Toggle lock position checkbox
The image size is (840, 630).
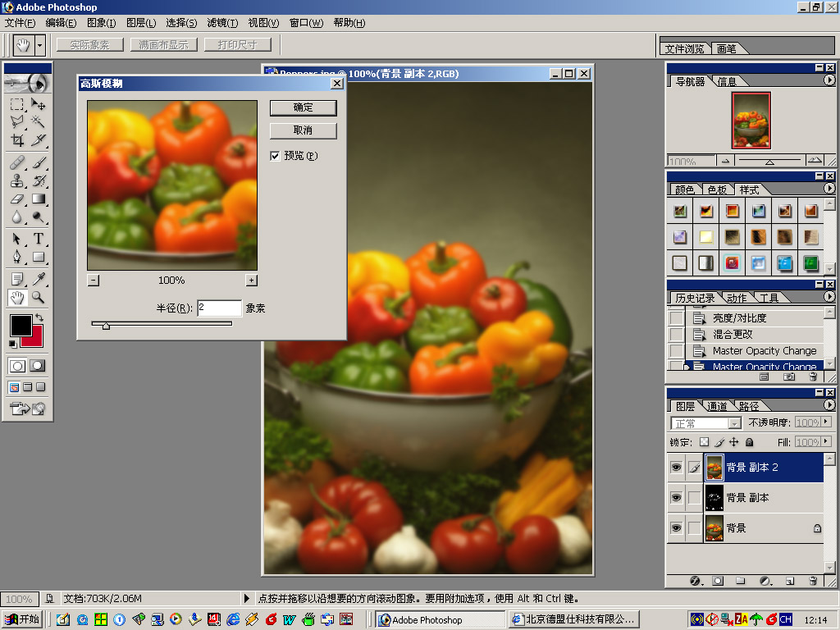pos(734,442)
